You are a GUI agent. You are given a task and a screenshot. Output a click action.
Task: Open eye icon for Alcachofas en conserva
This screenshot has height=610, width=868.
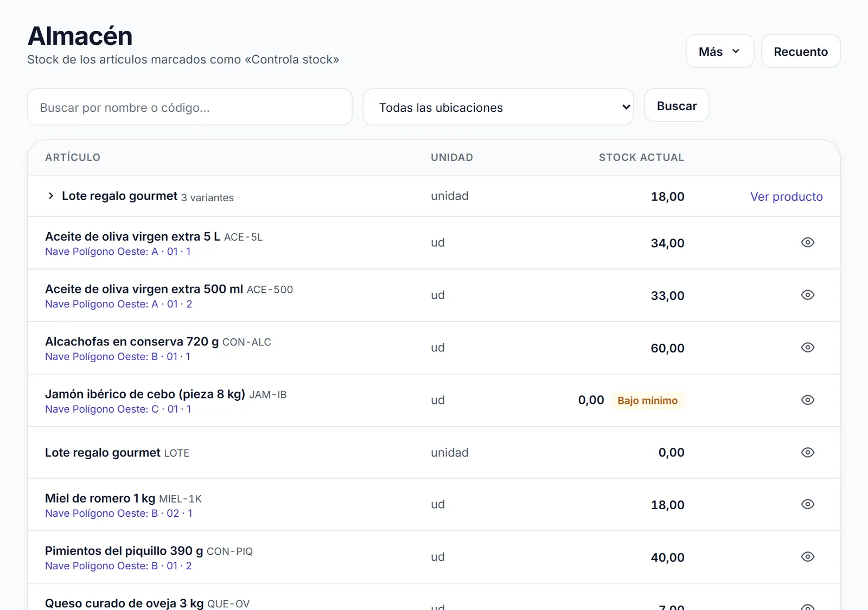pyautogui.click(x=807, y=348)
